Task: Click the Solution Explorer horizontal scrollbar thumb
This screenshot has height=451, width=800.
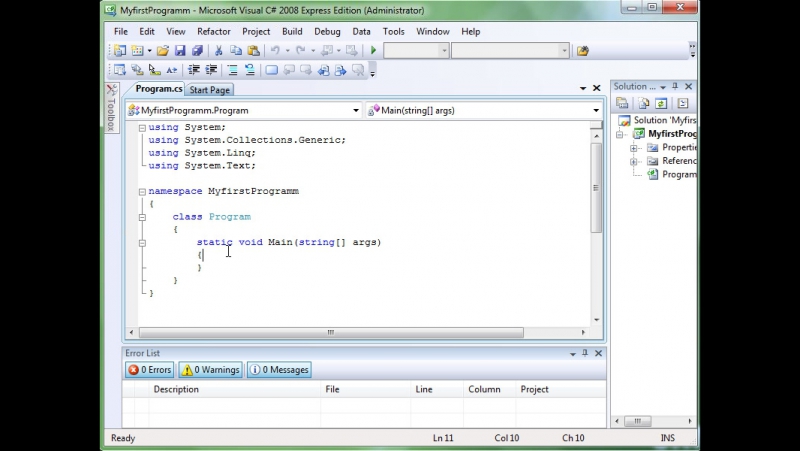Action: coord(638,421)
